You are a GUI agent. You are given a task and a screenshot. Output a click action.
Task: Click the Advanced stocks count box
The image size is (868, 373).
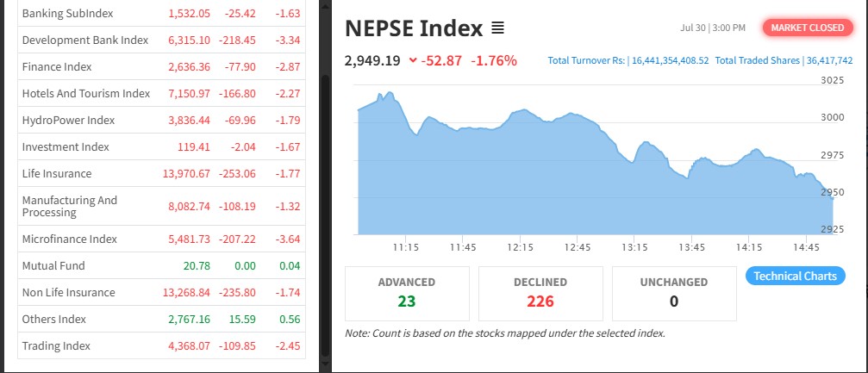pyautogui.click(x=407, y=293)
